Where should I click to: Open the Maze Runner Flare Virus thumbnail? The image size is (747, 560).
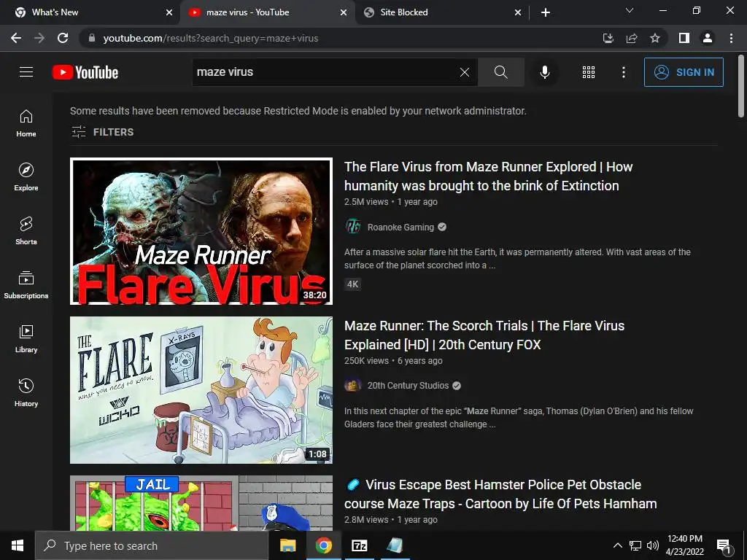[201, 231]
